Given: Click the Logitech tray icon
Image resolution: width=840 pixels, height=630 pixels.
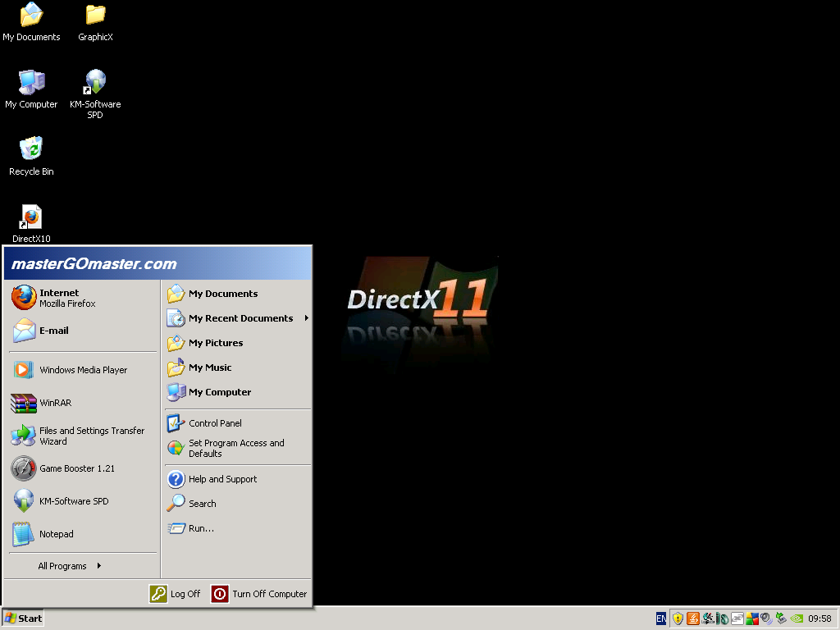Looking at the screenshot, I should coord(708,619).
